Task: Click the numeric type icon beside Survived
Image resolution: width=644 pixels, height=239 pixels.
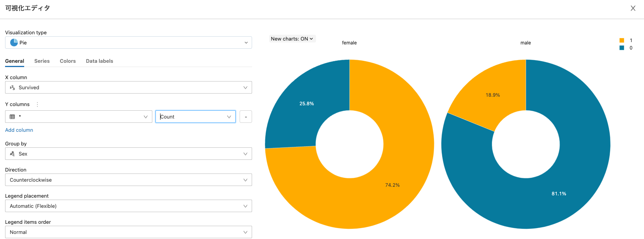Action: [x=12, y=88]
